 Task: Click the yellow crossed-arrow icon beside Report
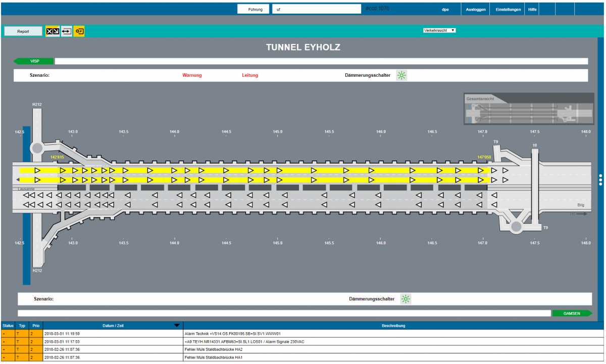tap(53, 31)
